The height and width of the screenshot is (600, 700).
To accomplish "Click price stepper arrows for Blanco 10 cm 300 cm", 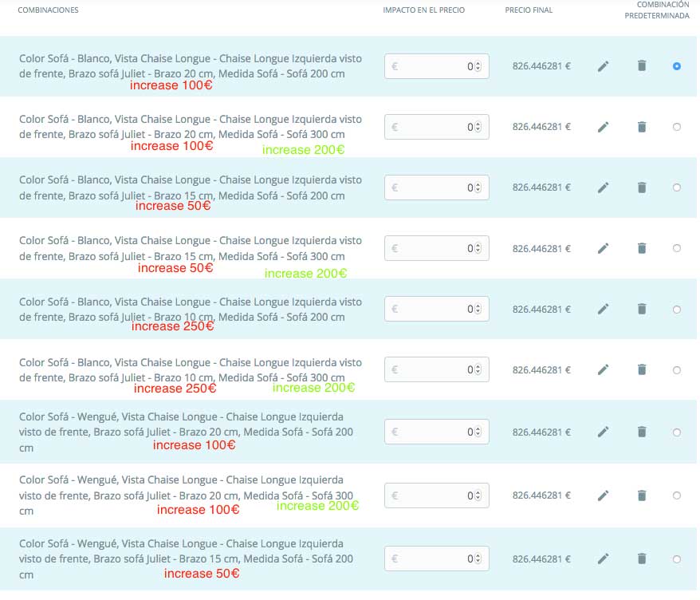I will point(478,369).
